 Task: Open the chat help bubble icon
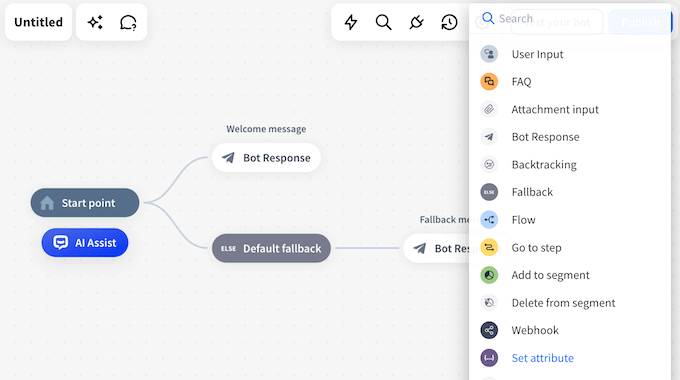coord(128,22)
